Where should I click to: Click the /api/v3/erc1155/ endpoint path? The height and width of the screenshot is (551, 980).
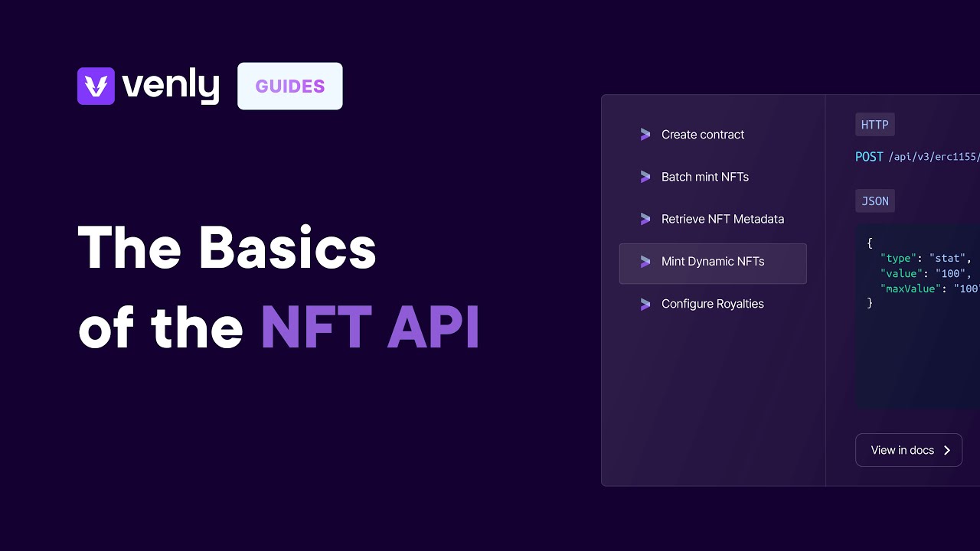tap(933, 157)
